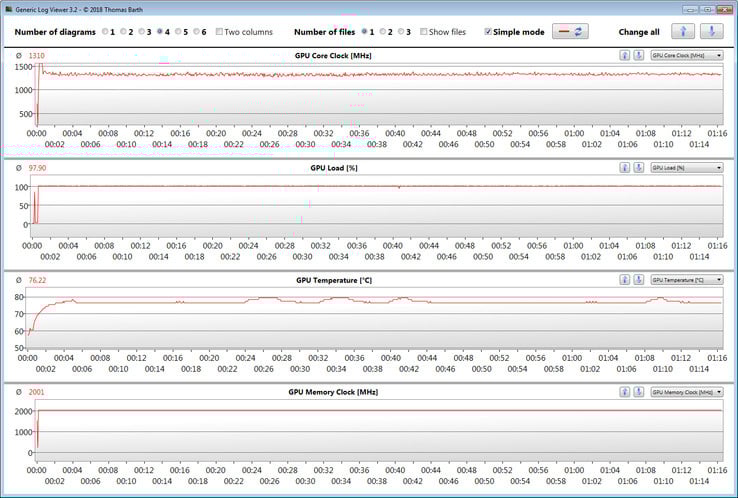Viewport: 738px width, 498px height.
Task: Select 4 diagrams radio button
Action: point(160,32)
